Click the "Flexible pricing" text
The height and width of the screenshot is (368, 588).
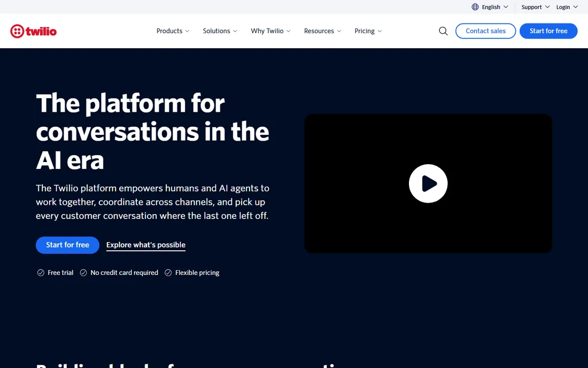coord(197,273)
